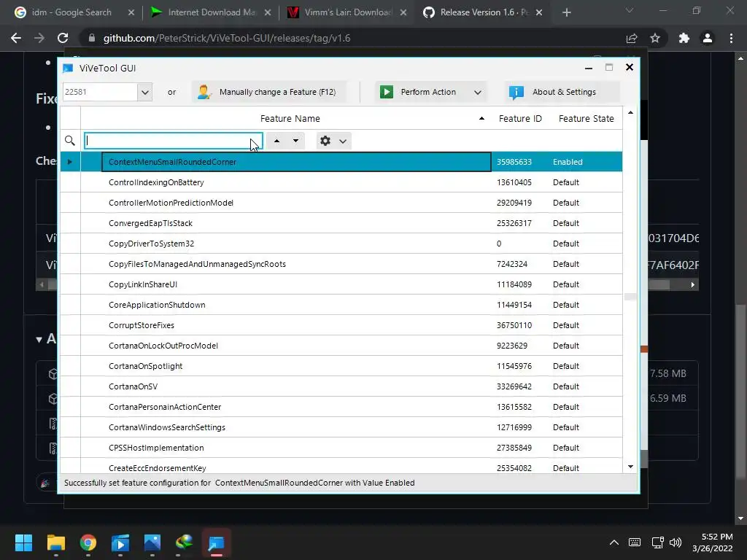Open the build number 22581 dropdown
Viewport: 747px width, 560px height.
pyautogui.click(x=145, y=92)
